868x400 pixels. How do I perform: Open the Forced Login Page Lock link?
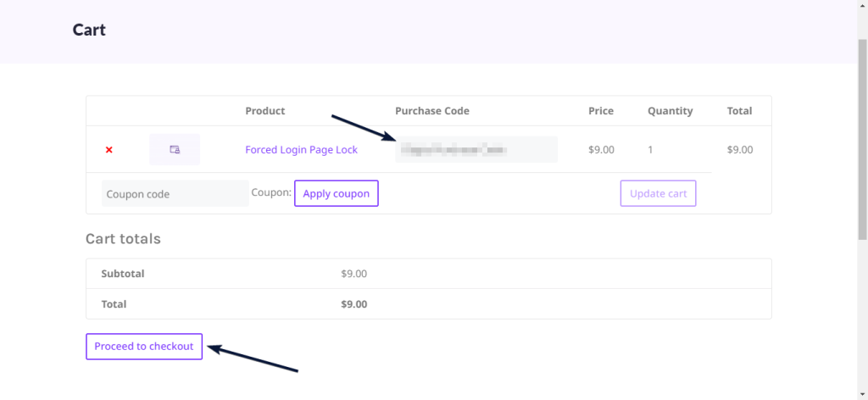point(301,150)
